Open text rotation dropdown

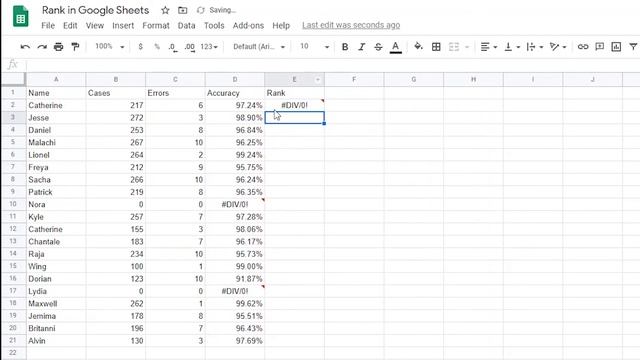coord(558,47)
